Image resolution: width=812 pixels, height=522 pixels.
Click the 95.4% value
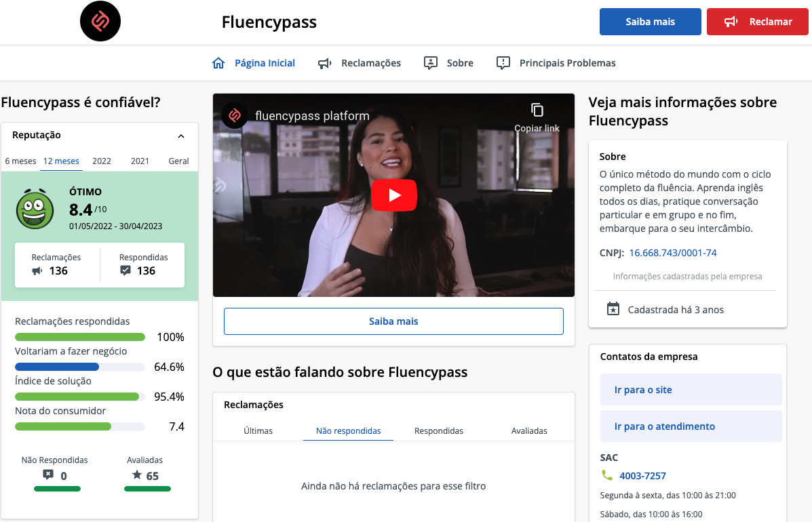point(169,397)
